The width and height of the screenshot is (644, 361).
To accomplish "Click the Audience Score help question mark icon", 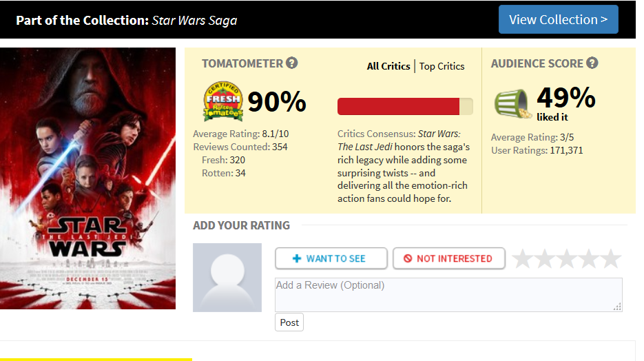I will (x=592, y=63).
